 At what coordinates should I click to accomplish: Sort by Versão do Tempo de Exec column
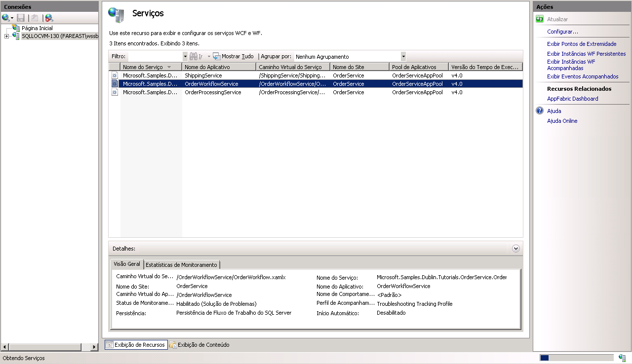485,67
